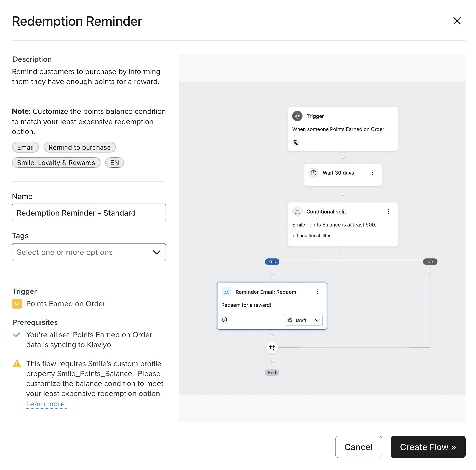The image size is (476, 470).
Task: Click the three-dot menu on Conditional split
Action: (388, 211)
